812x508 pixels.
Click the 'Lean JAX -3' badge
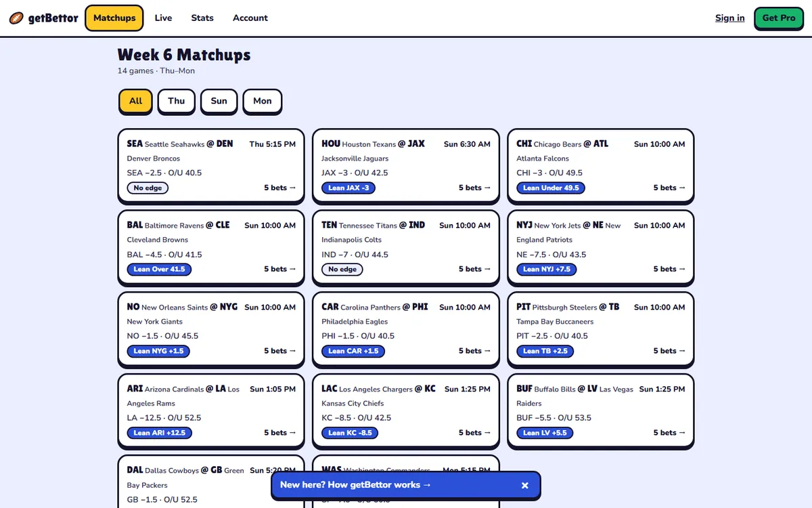click(348, 188)
